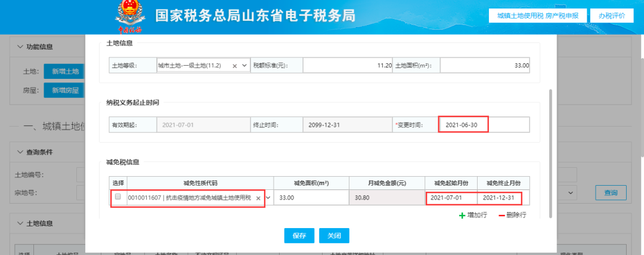Screen dimensions: 644x255
Task: Open 土地等级 dropdown arrow
Action: click(x=244, y=66)
